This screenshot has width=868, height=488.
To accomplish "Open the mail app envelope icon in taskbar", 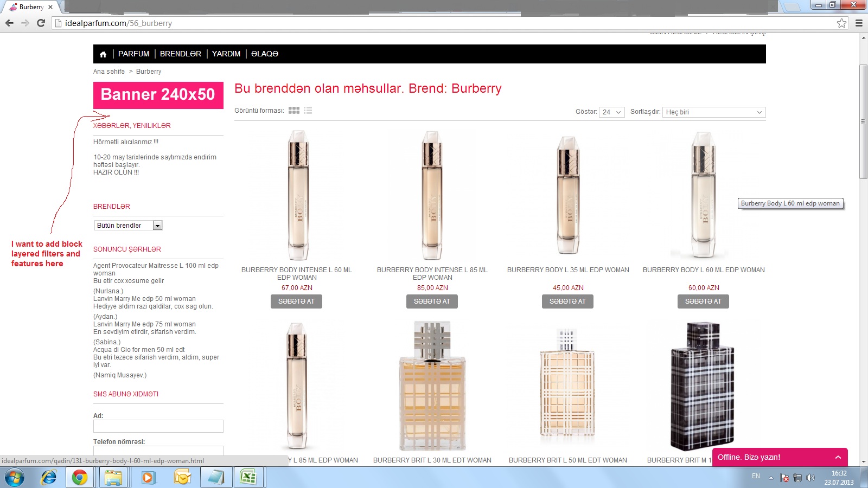I will click(x=182, y=478).
